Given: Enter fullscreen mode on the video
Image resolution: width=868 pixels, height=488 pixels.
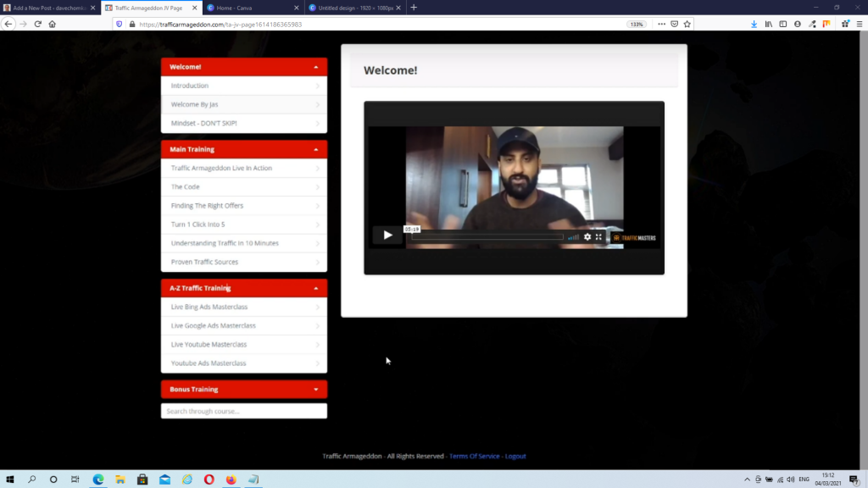Looking at the screenshot, I should (x=598, y=237).
